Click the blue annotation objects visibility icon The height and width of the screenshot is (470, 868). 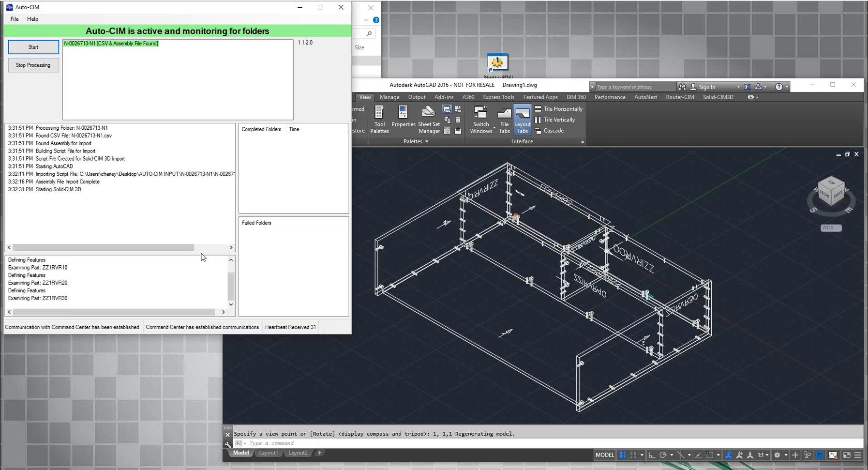[728, 455]
